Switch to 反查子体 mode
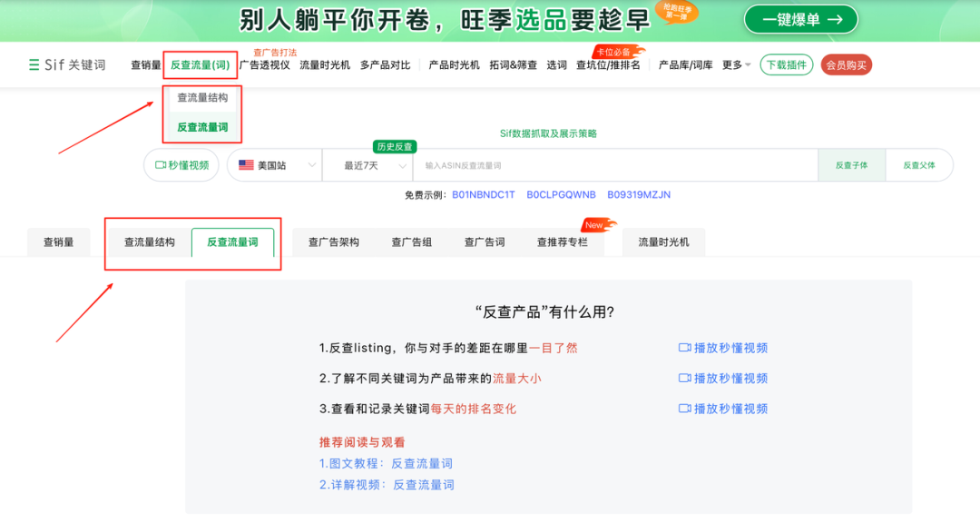980x523 pixels. [x=851, y=165]
